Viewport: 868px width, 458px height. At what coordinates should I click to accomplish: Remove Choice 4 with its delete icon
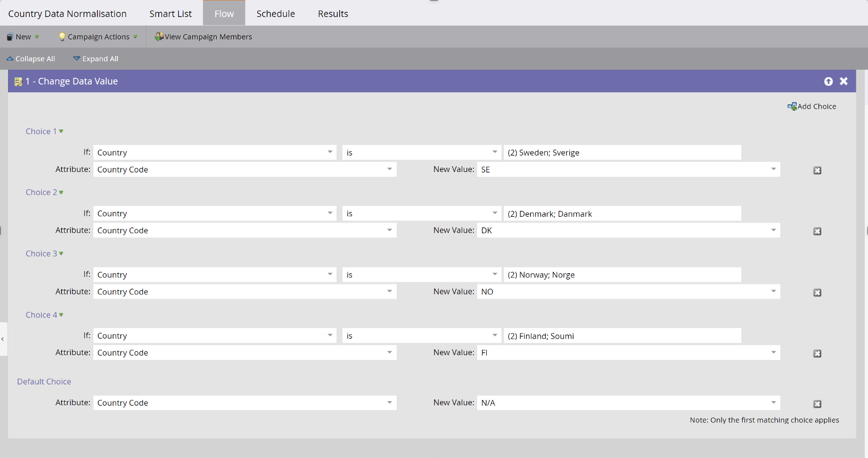point(817,354)
